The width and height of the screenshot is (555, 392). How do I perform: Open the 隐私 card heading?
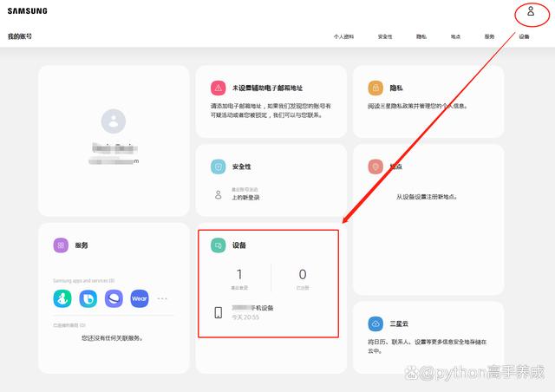point(396,88)
